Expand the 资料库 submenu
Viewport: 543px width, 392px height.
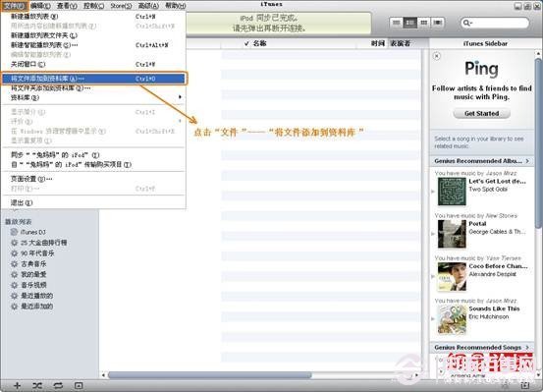click(93, 97)
